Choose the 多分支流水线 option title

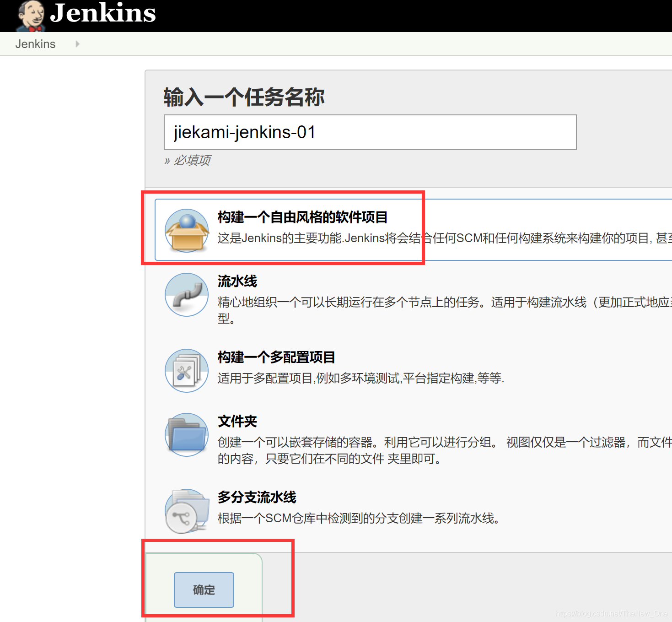coord(257,497)
